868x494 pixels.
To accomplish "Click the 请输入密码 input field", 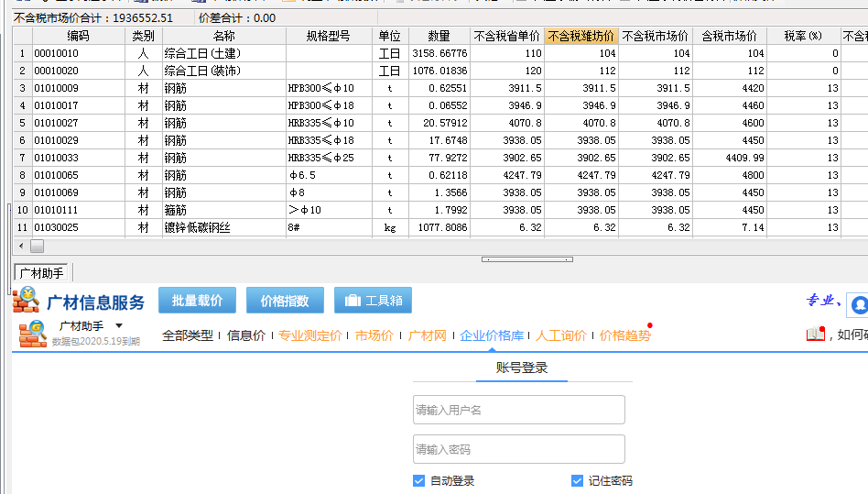I will pos(519,449).
